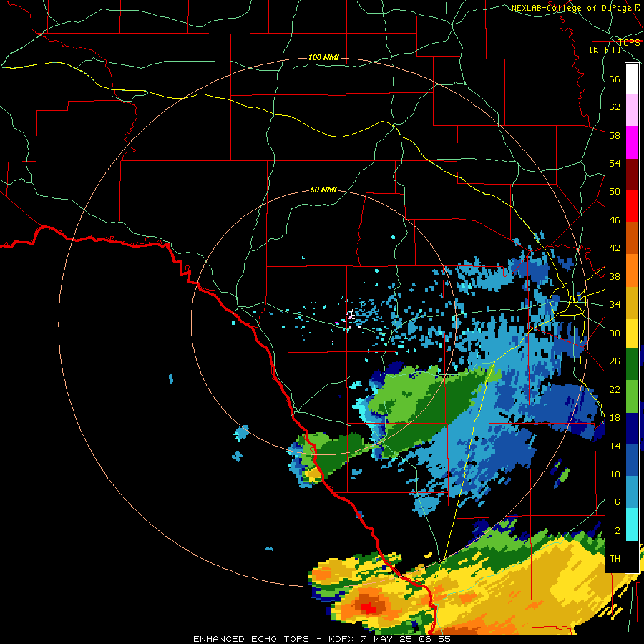Select the magenta legend swatch
Viewport: 644px width, 644px height.
632,142
